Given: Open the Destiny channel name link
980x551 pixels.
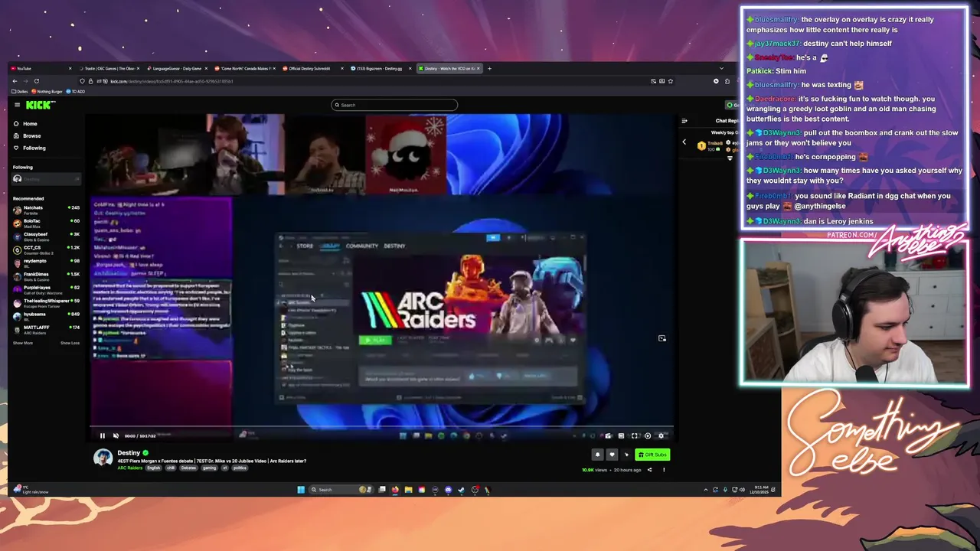Looking at the screenshot, I should coord(129,453).
